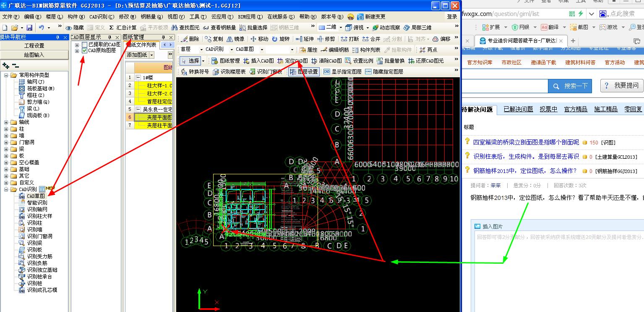The image size is (644, 312).
Task: Select the 打断 break tool
Action: coord(349,39)
